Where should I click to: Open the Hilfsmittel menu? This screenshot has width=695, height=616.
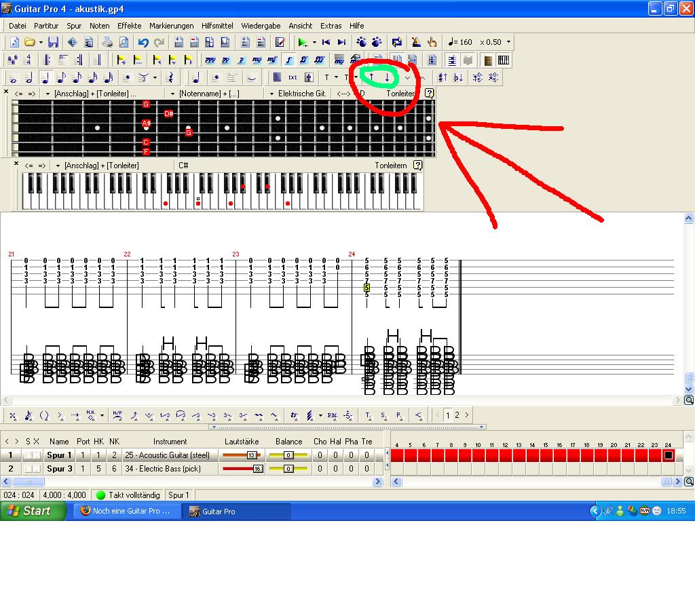click(217, 26)
